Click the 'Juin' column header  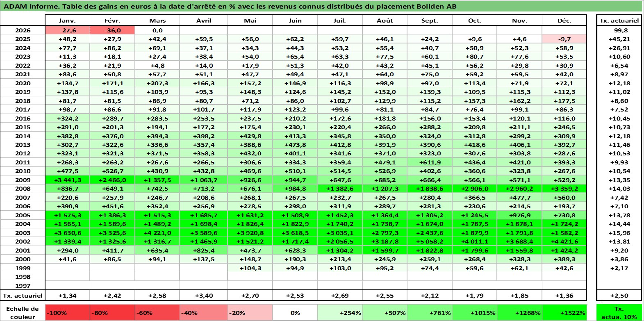pyautogui.click(x=295, y=20)
